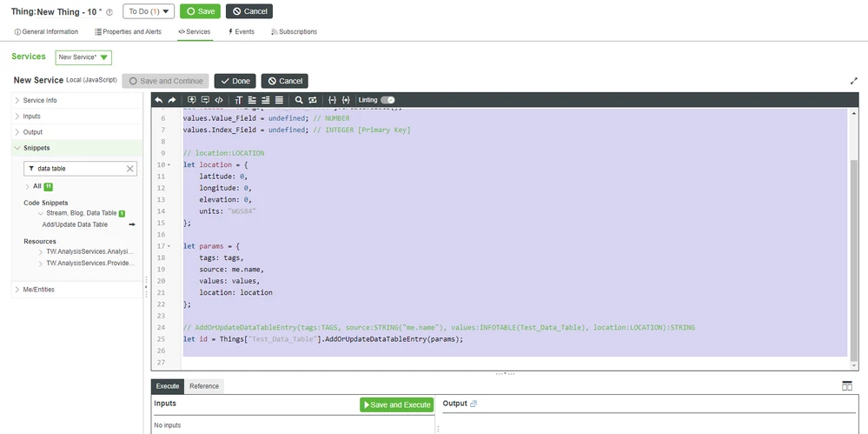Open the Output pop-out icon
The image size is (868, 434).
474,404
